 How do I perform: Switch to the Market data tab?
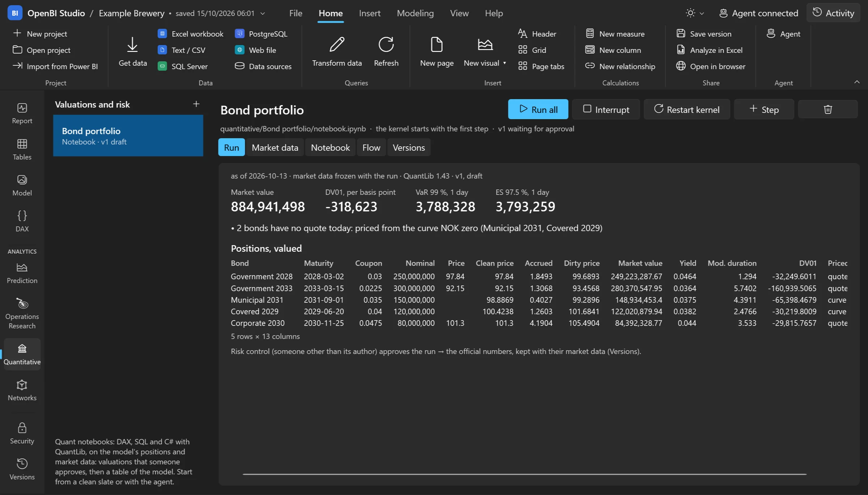(x=275, y=147)
